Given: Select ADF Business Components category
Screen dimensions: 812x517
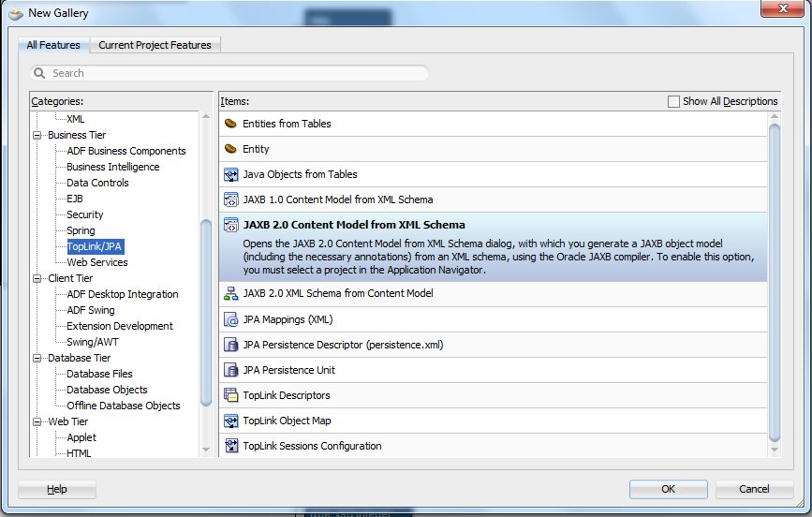Looking at the screenshot, I should [126, 152].
